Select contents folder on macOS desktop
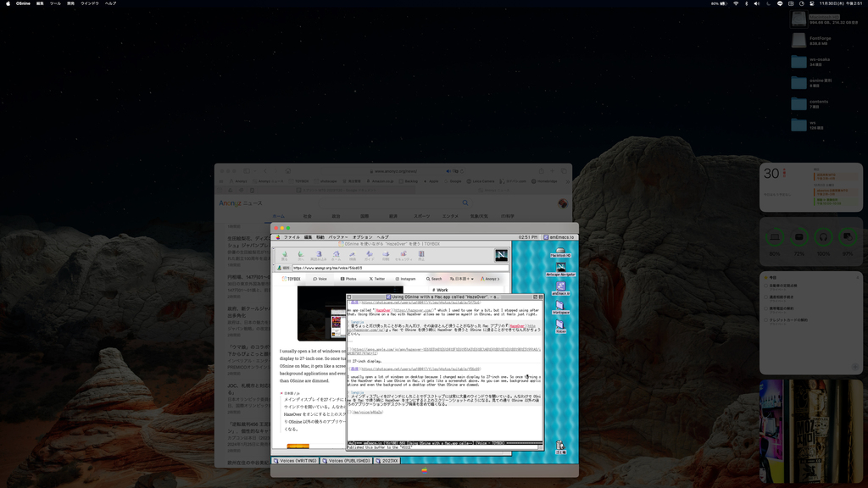This screenshot has height=488, width=868. [798, 103]
